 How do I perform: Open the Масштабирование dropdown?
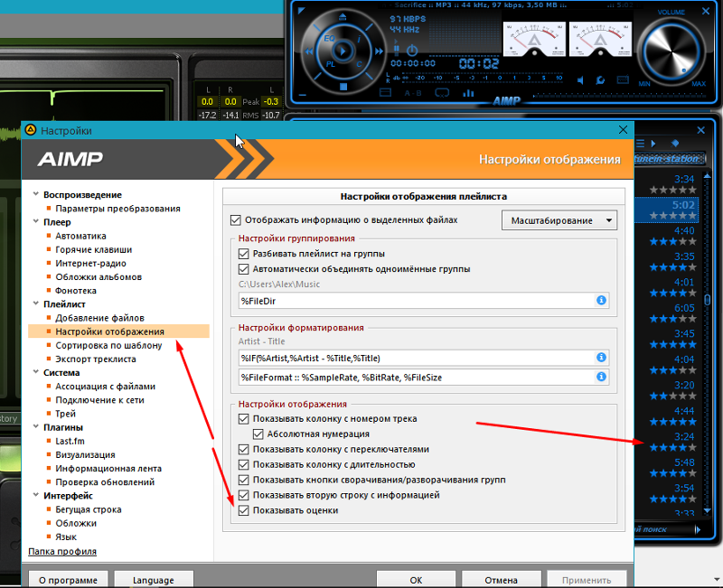click(559, 220)
